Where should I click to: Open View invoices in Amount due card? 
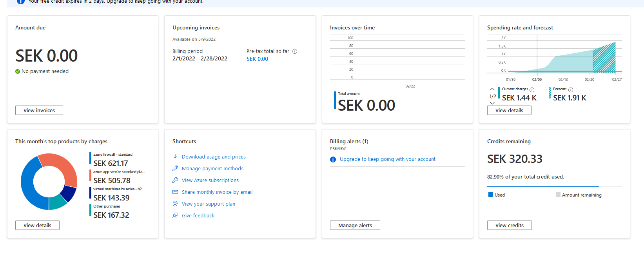point(39,110)
